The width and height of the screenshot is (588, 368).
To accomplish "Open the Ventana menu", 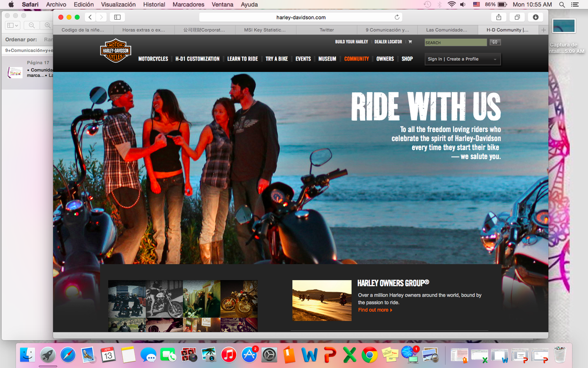I will tap(222, 4).
